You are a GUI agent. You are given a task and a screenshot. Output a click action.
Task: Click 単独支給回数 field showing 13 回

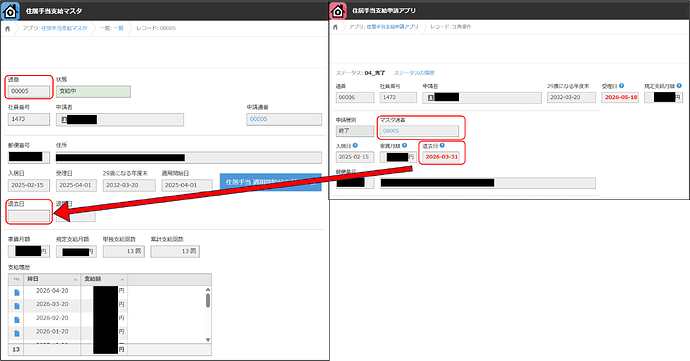coord(123,251)
